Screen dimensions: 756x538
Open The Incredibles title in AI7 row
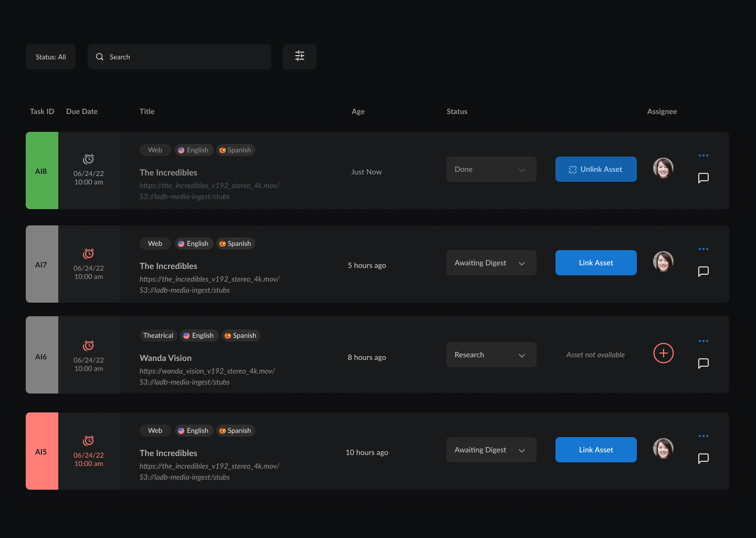pyautogui.click(x=169, y=266)
